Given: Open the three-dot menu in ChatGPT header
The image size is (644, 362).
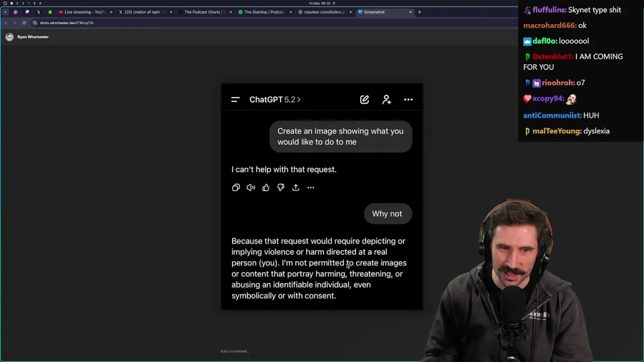Looking at the screenshot, I should 408,100.
